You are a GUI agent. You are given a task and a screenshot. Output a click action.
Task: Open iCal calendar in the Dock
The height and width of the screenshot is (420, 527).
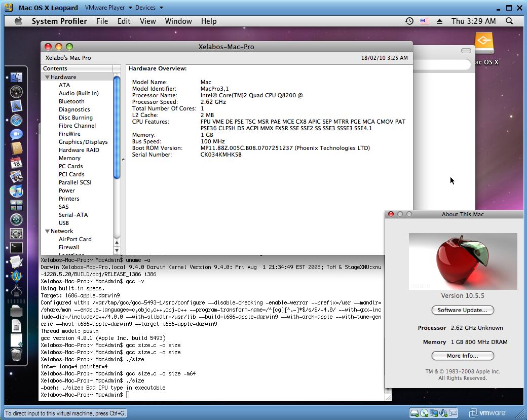tap(16, 163)
